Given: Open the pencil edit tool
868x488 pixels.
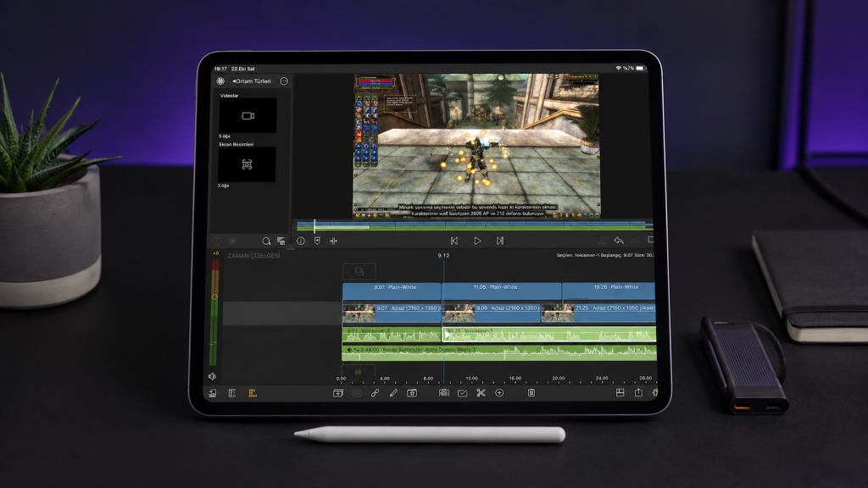Looking at the screenshot, I should tap(393, 393).
